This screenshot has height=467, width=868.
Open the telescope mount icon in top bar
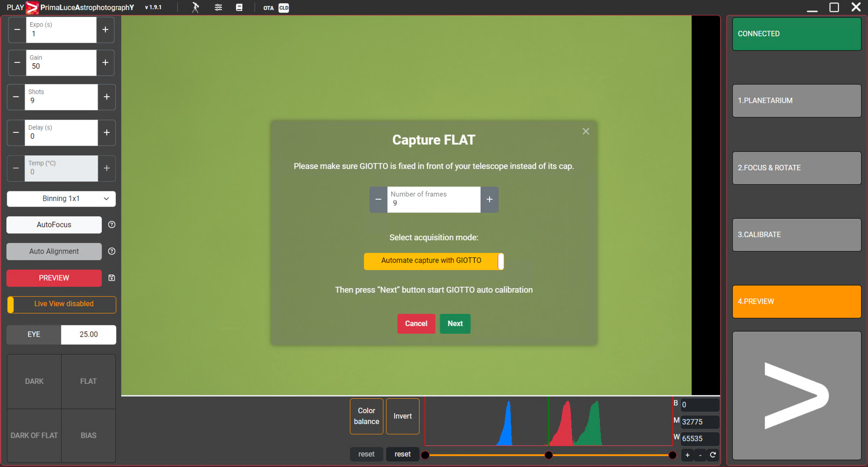tap(195, 7)
